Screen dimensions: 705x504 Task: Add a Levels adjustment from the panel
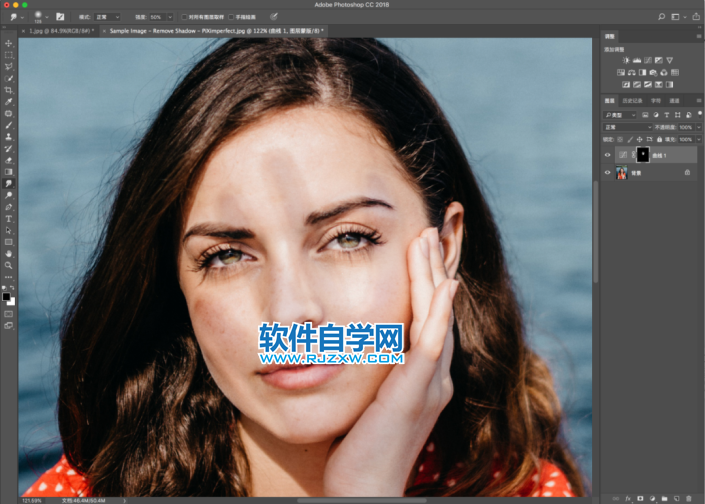pyautogui.click(x=637, y=60)
